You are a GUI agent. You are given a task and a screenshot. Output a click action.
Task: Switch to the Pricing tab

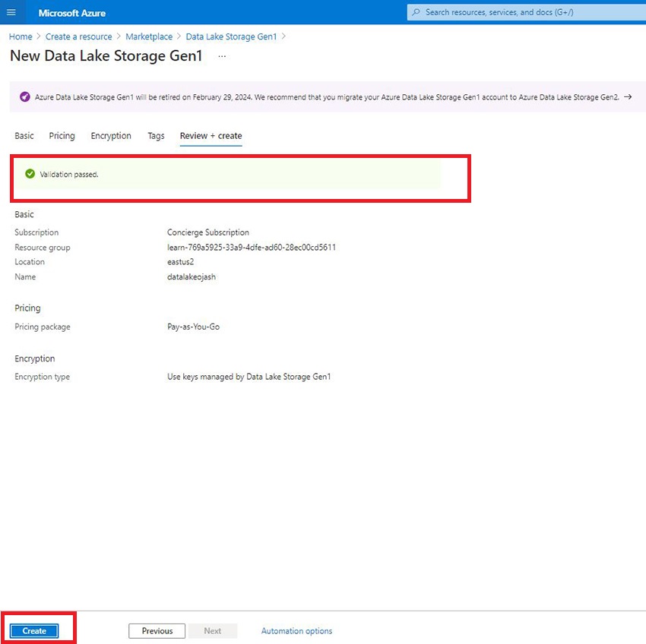pyautogui.click(x=62, y=136)
